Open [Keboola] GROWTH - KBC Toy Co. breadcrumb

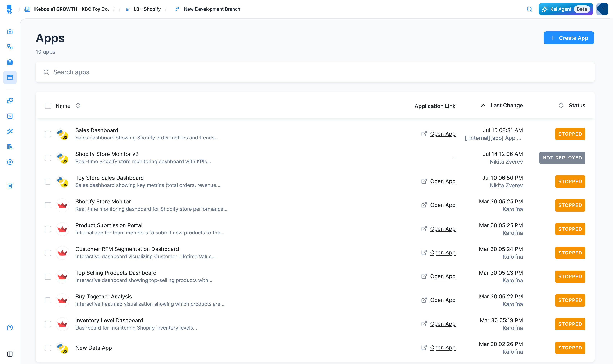coord(71,9)
